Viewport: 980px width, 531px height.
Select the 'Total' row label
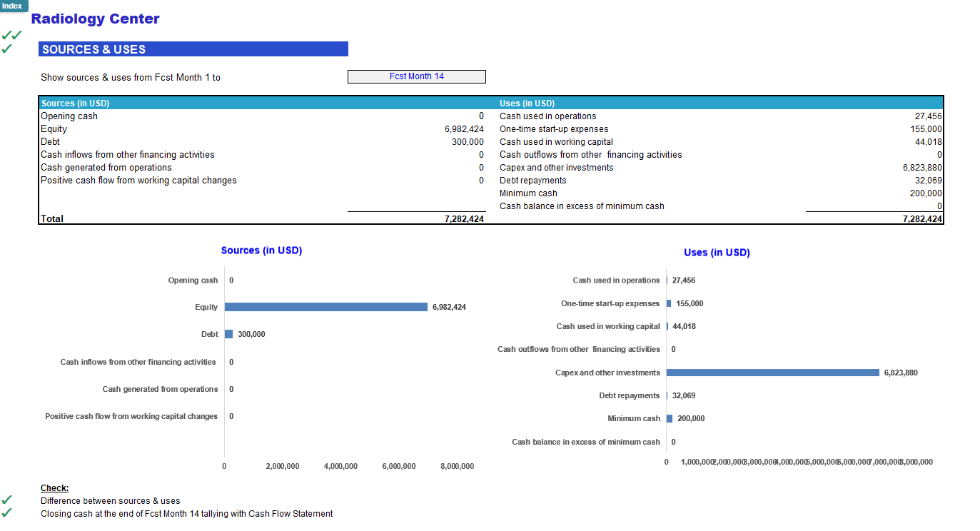tap(52, 219)
